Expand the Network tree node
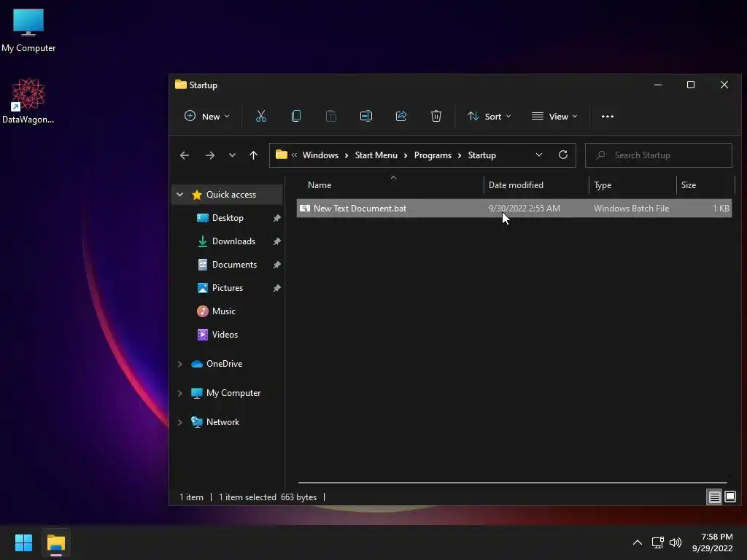747x560 pixels. click(179, 422)
